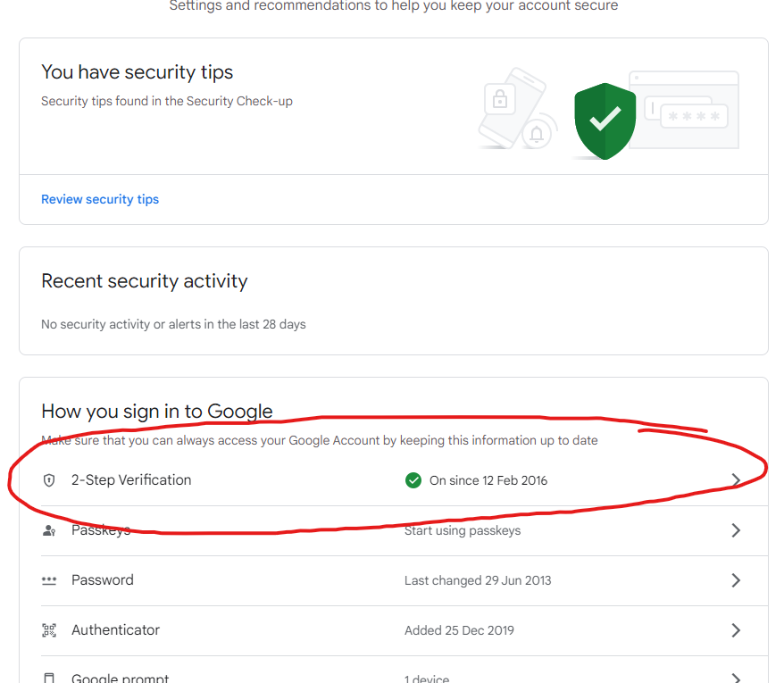Image resolution: width=784 pixels, height=683 pixels.
Task: Open the 2-Step Verification row
Action: pyautogui.click(x=405, y=480)
